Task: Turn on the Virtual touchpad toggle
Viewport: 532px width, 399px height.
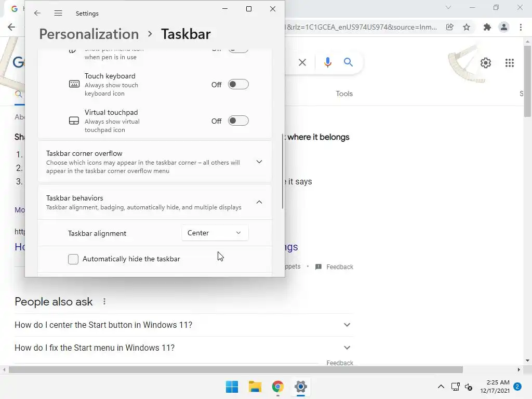Action: click(238, 121)
